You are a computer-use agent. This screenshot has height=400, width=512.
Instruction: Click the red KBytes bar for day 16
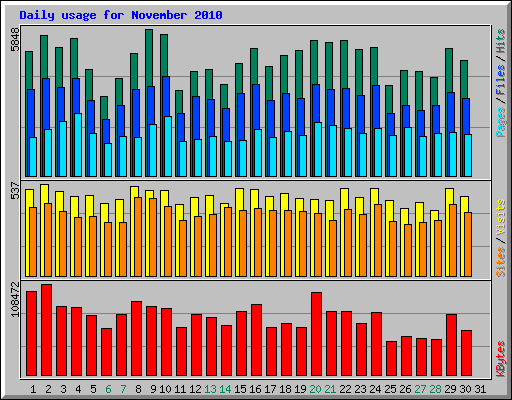[257, 340]
